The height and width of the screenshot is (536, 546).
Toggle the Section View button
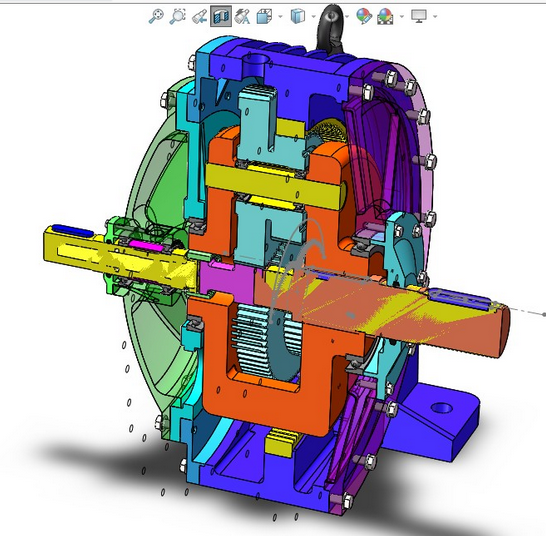pyautogui.click(x=221, y=16)
